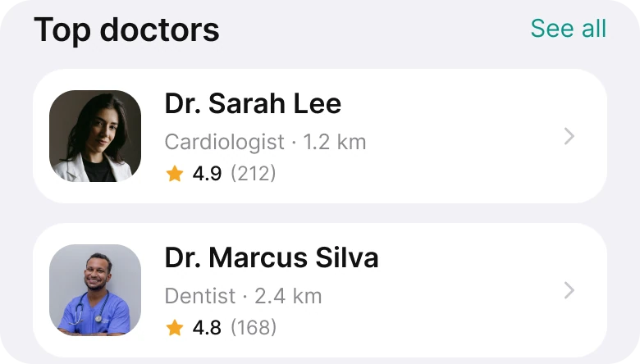Viewport: 640px width, 364px height.
Task: Open the dentist's doctor card
Action: (320, 290)
